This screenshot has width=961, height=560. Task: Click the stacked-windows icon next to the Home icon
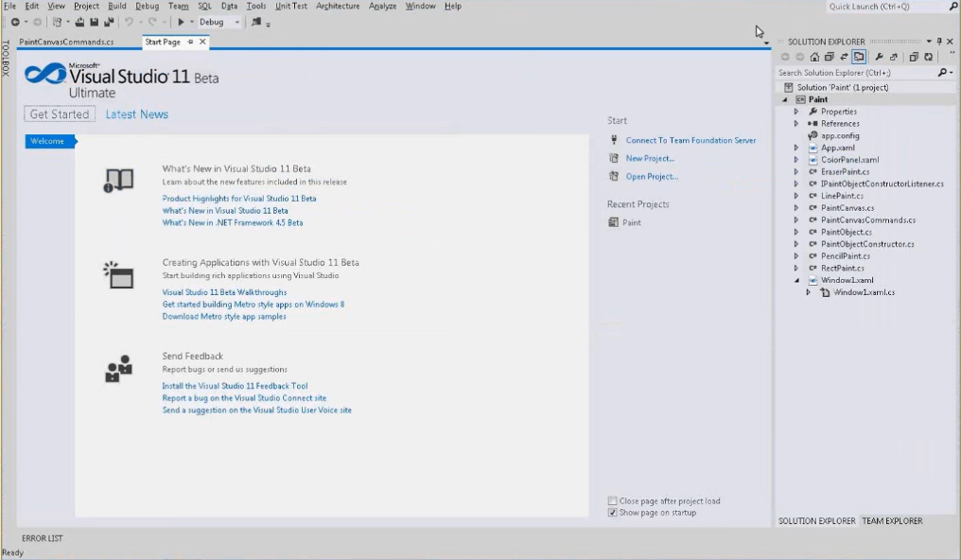point(830,57)
